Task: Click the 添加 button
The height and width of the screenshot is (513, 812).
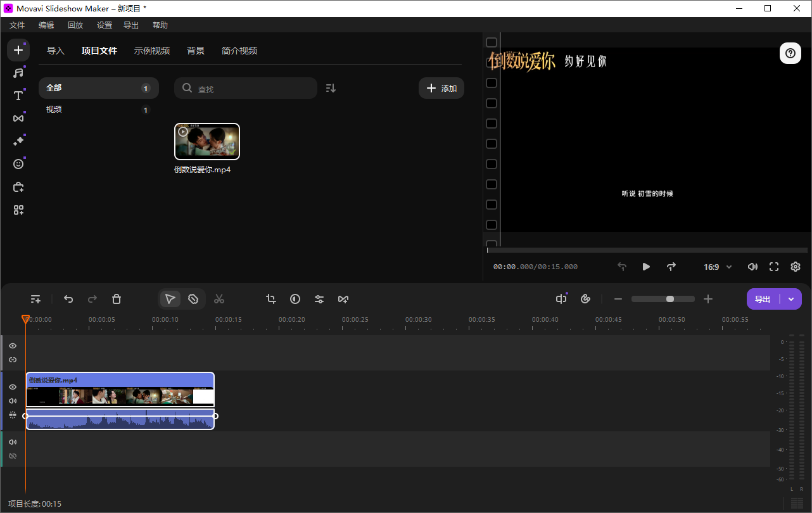Action: 441,88
